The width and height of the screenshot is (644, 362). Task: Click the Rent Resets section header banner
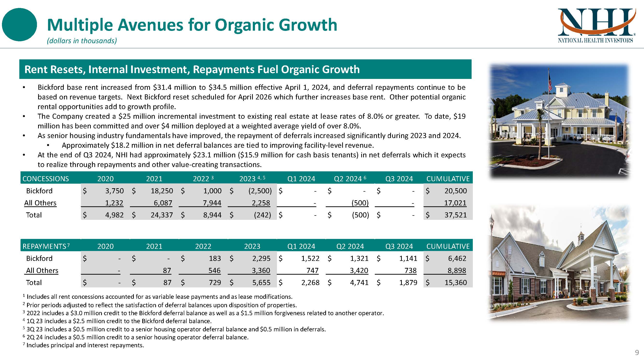(245, 69)
